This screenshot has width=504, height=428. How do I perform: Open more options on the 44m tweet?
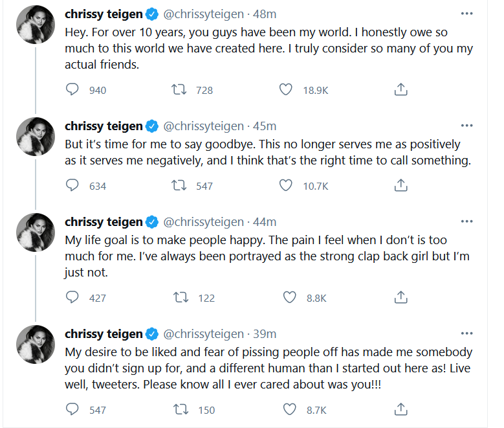click(x=466, y=222)
